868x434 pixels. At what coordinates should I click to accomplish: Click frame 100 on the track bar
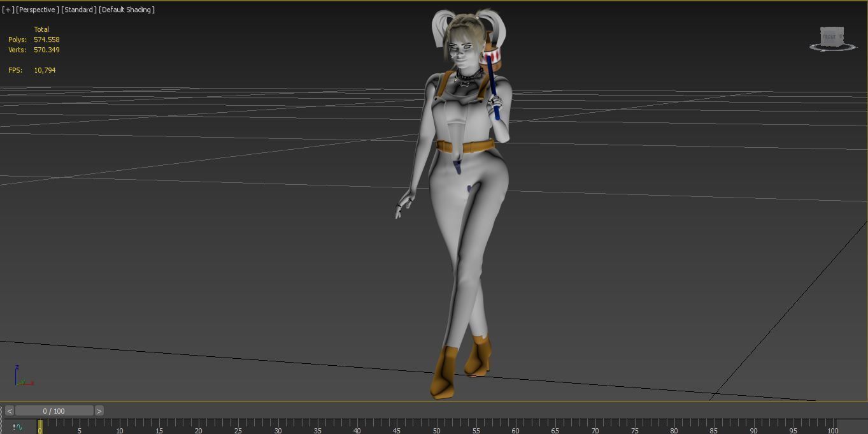coord(832,427)
